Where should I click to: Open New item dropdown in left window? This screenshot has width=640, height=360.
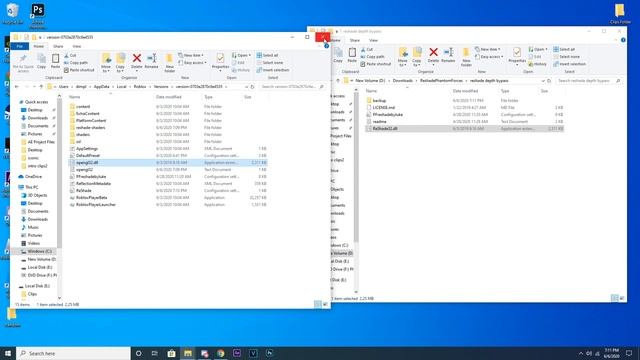coord(191,55)
